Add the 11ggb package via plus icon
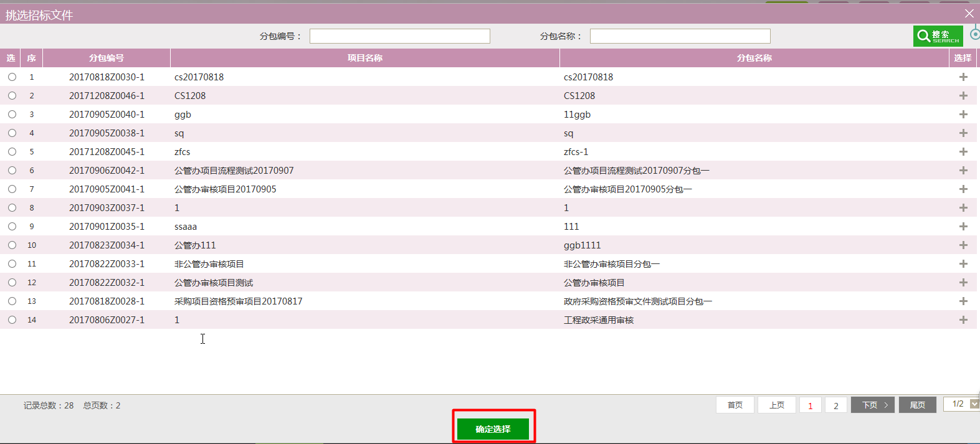This screenshot has width=980, height=444. tap(963, 115)
